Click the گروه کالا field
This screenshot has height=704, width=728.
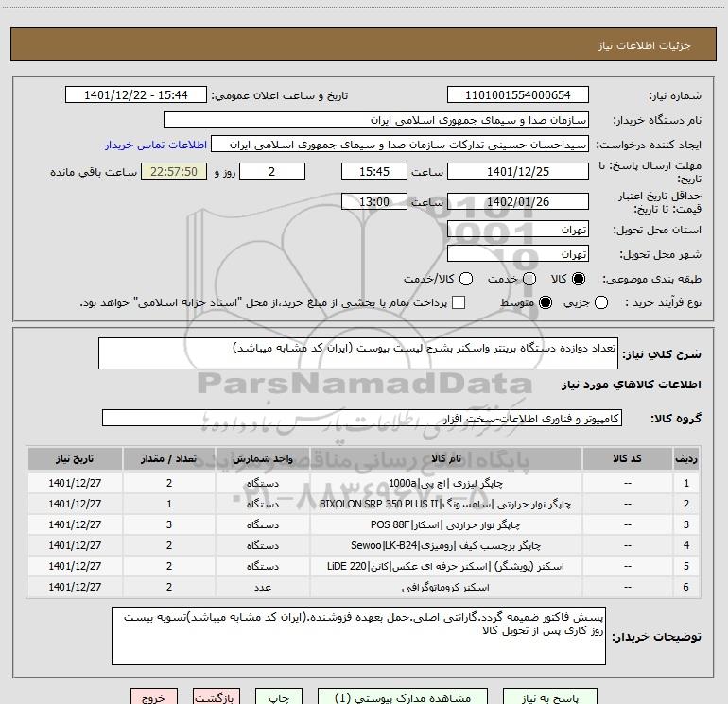[362, 418]
